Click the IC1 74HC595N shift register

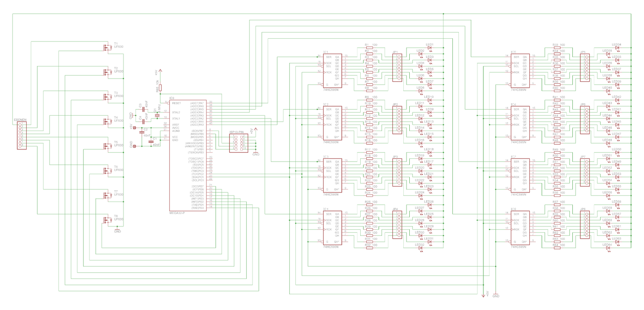332,71
